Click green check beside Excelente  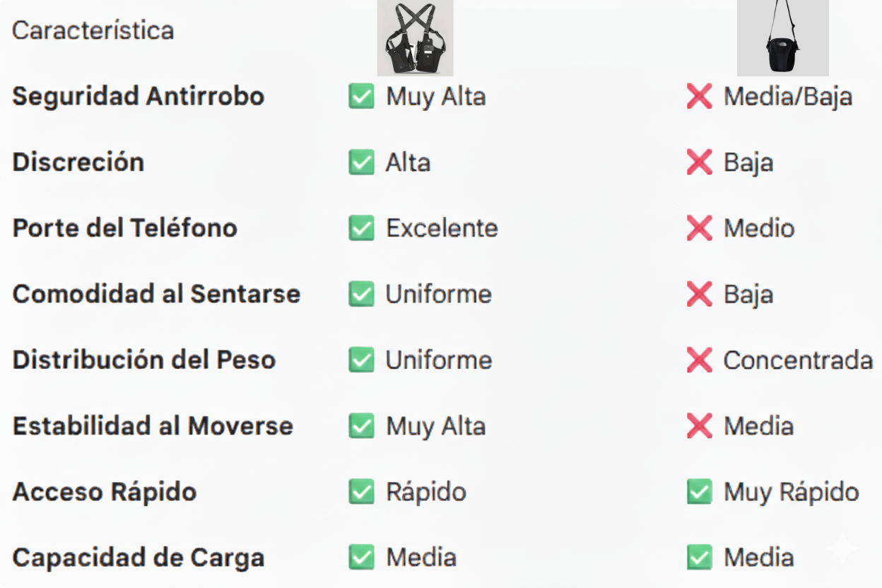pos(361,228)
